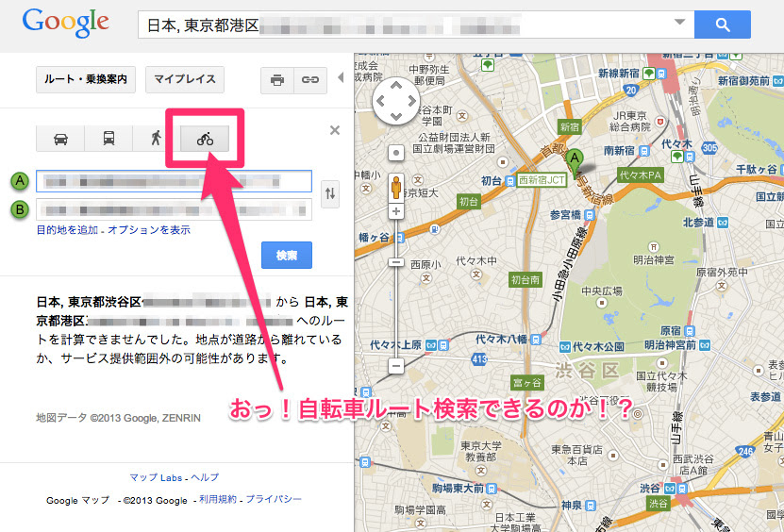The height and width of the screenshot is (532, 784).
Task: Open the search box dropdown arrow
Action: (x=679, y=22)
